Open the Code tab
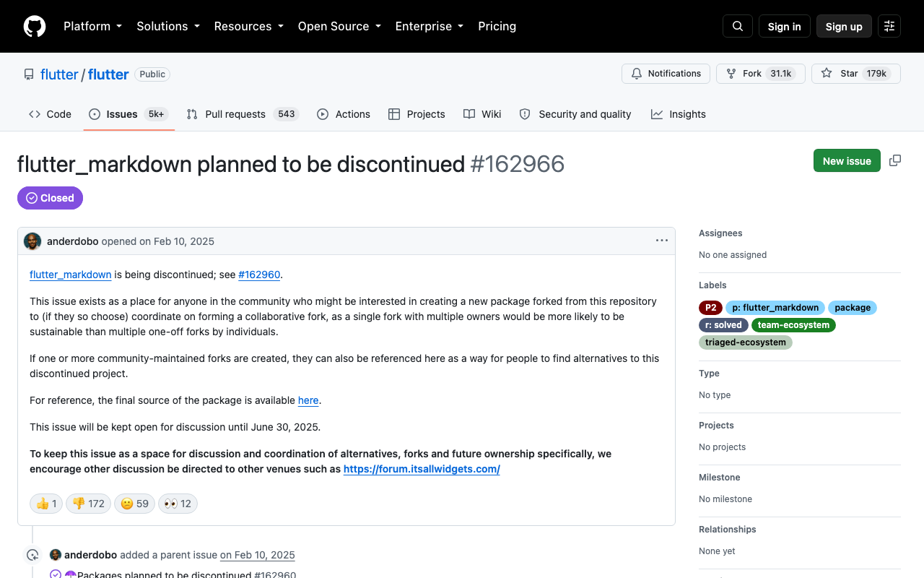 (x=50, y=114)
